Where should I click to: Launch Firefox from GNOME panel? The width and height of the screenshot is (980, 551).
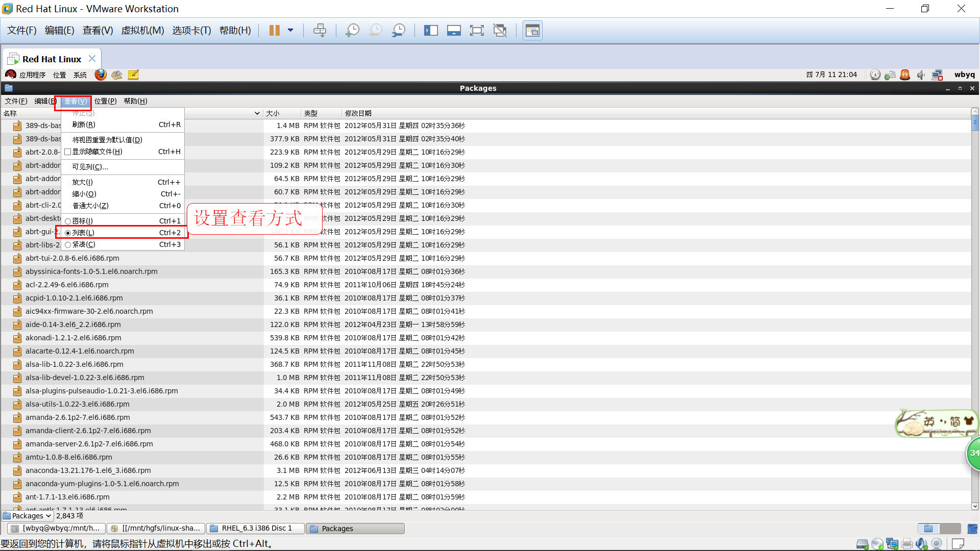coord(101,75)
